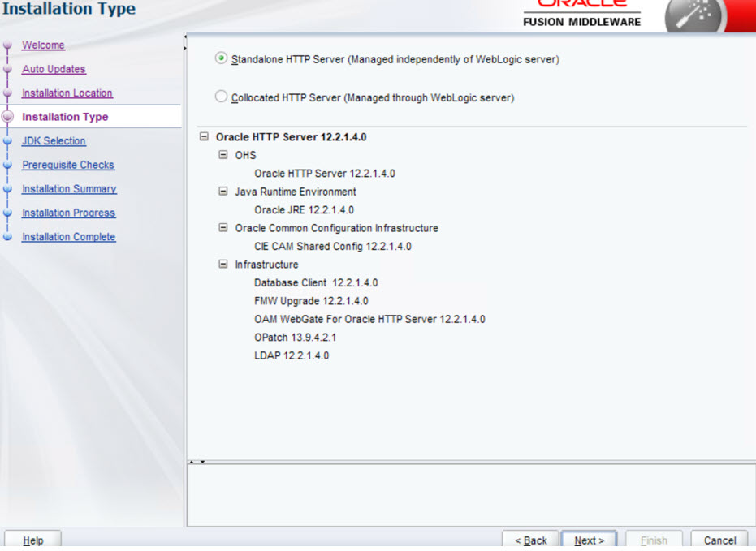Click the step icon beside Auto Updates
756x551 pixels.
[x=7, y=70]
